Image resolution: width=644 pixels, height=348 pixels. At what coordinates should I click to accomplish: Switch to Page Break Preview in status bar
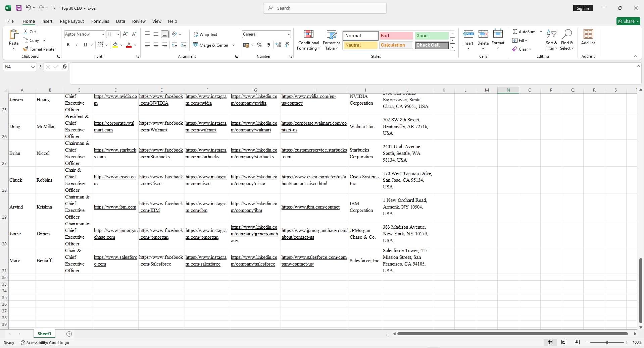[577, 342]
